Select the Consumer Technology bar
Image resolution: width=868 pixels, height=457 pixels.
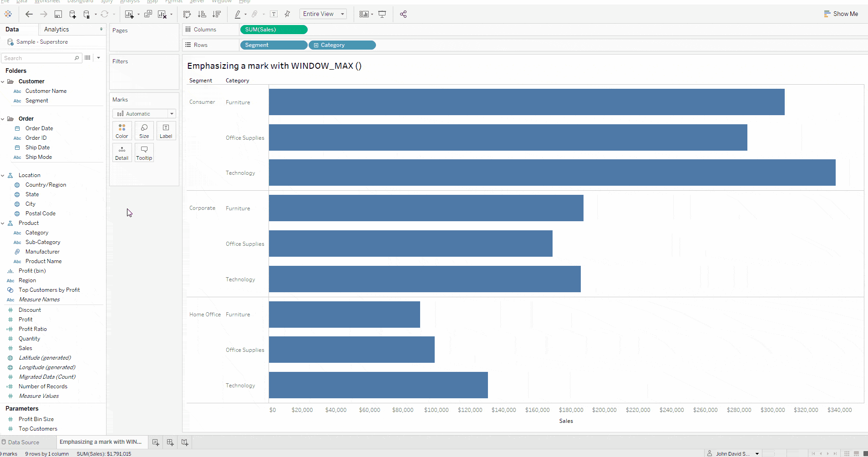[552, 173]
